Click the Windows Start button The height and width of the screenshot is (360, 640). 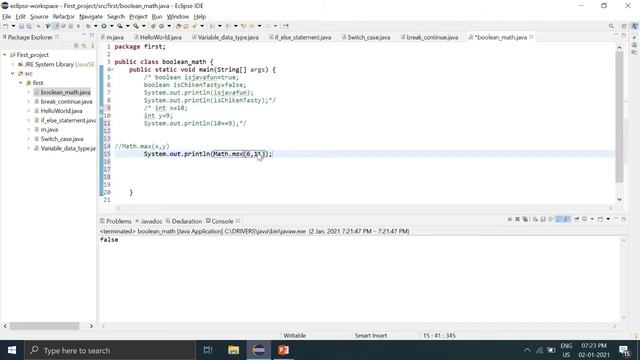(12, 350)
